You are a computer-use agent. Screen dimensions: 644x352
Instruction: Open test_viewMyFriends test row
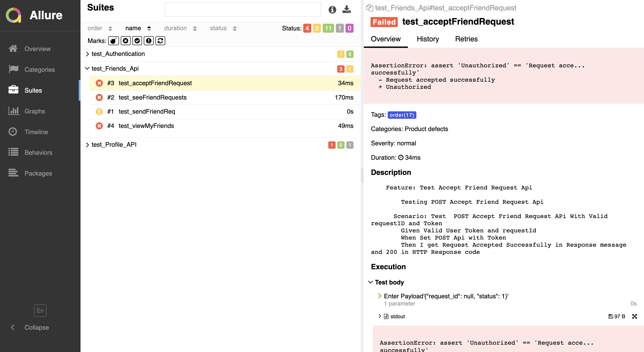(x=225, y=126)
